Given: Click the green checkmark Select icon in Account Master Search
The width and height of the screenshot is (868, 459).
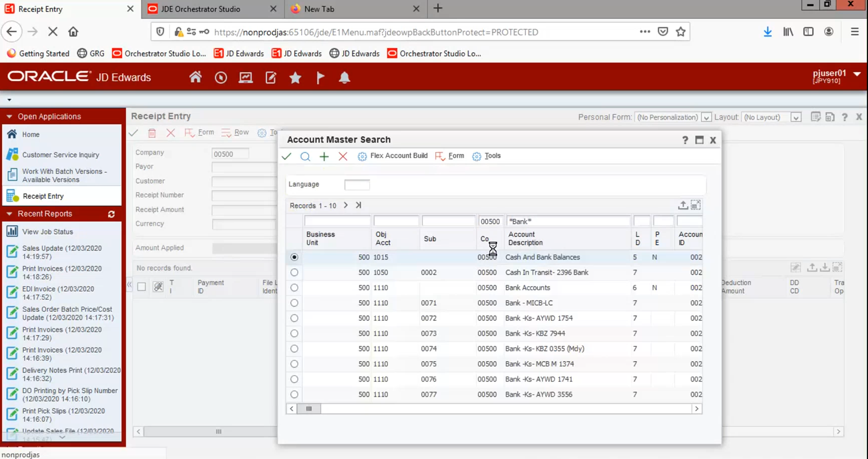Looking at the screenshot, I should 286,156.
